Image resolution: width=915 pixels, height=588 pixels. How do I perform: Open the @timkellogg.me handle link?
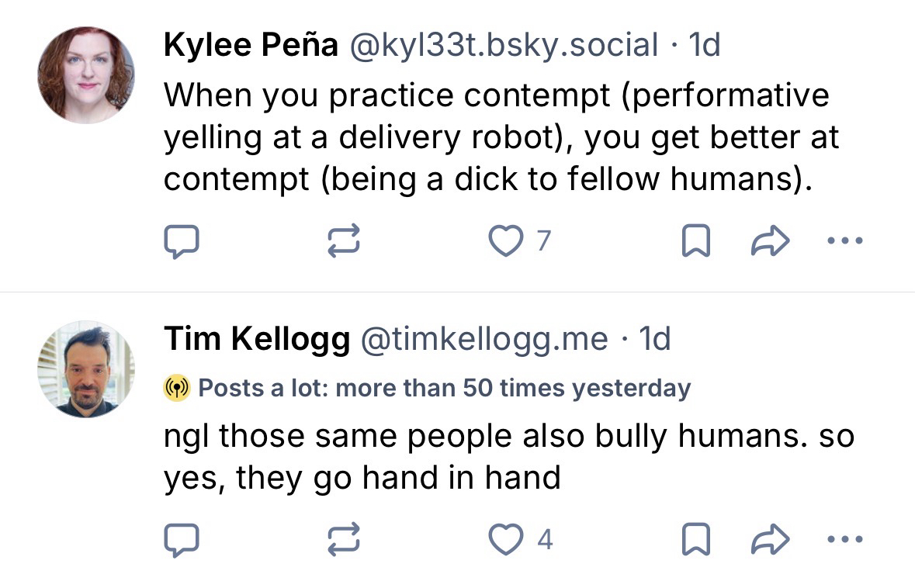click(x=481, y=339)
